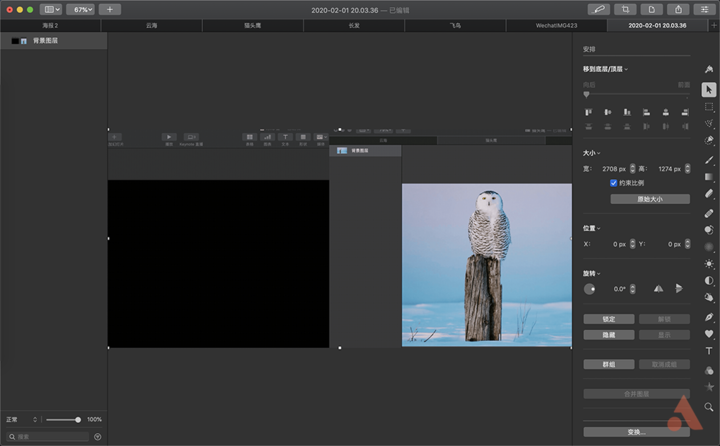720x446 pixels.
Task: Open the 正常 blend mode dropdown
Action: (22, 419)
